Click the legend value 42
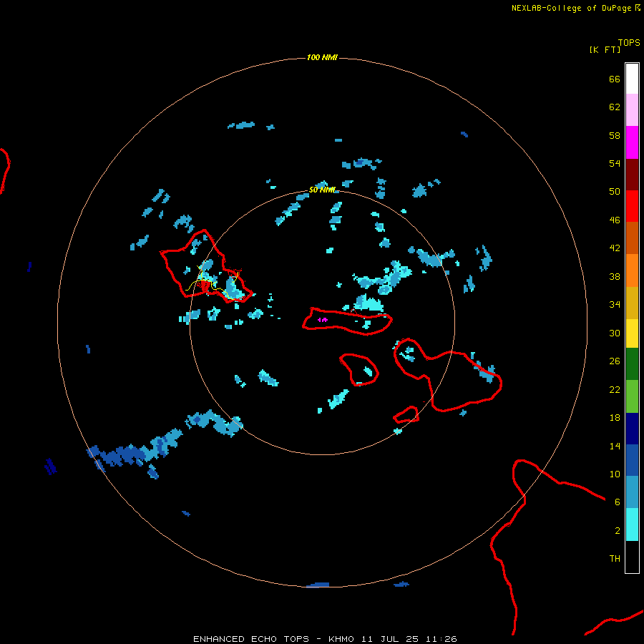644x644 pixels. (x=615, y=248)
